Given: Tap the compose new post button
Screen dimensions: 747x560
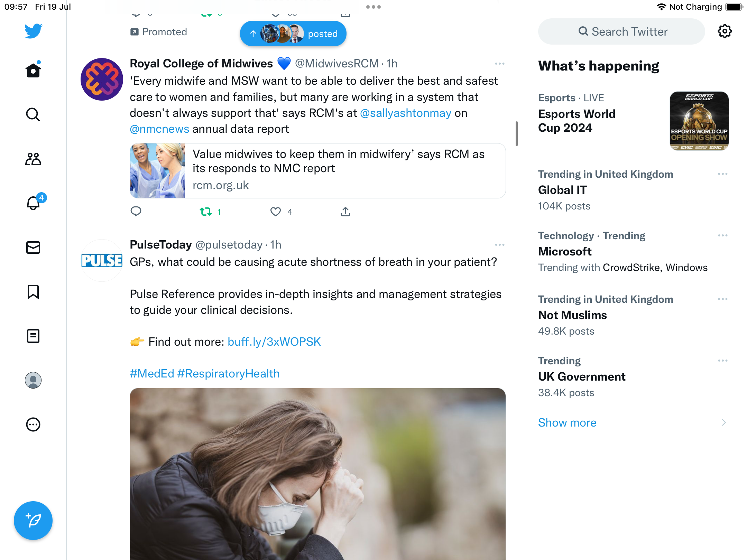Looking at the screenshot, I should (x=33, y=521).
